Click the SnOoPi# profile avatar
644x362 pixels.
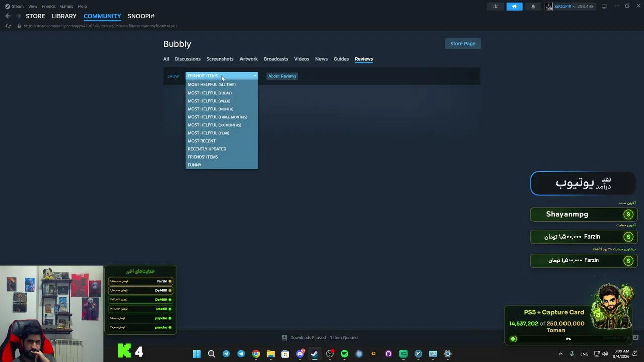coord(549,7)
